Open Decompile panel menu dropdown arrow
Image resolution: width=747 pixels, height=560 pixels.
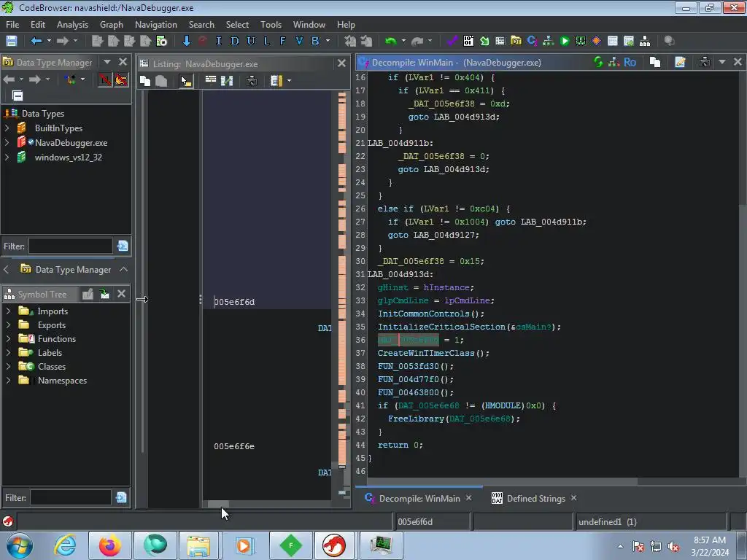click(x=721, y=62)
